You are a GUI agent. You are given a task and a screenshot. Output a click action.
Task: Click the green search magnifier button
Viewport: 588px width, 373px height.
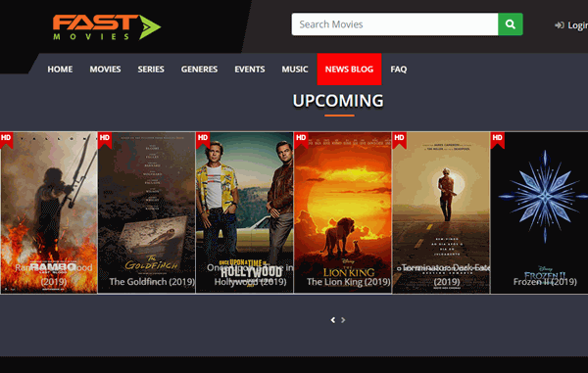point(510,24)
